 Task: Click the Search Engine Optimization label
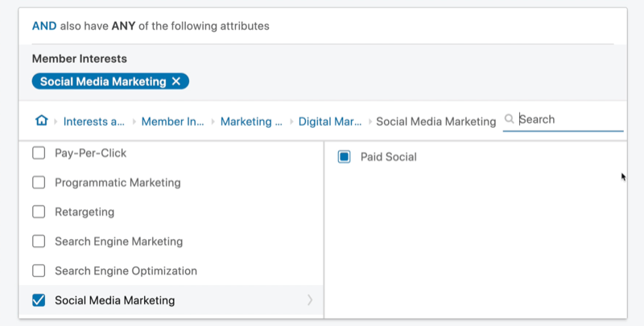[x=126, y=271]
